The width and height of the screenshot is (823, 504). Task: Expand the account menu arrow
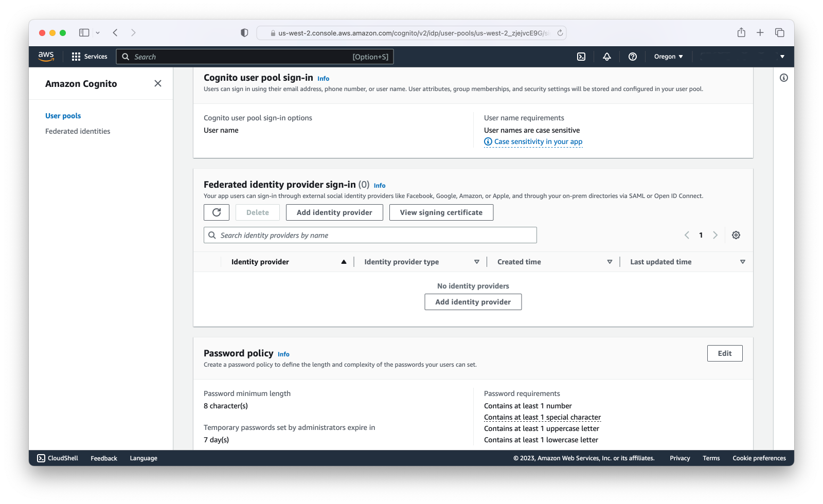[782, 57]
